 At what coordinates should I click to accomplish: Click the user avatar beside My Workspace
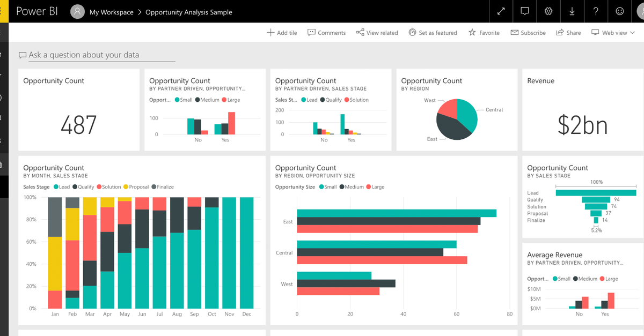78,12
